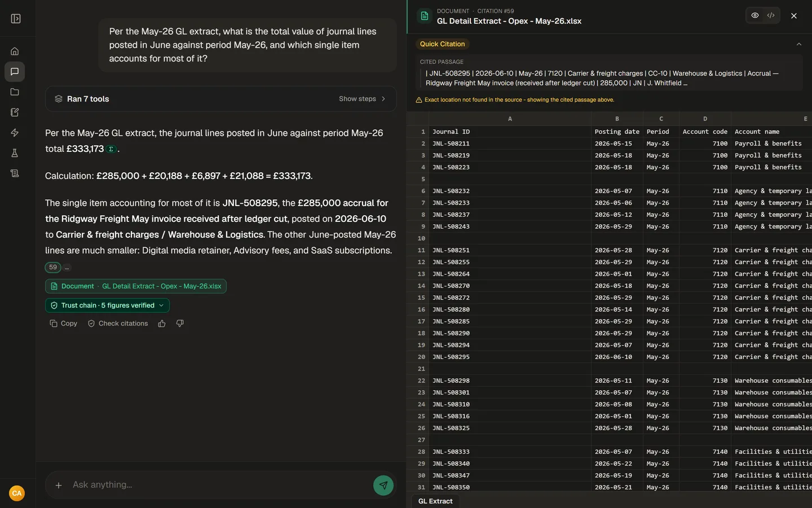812x508 pixels.
Task: Toggle the sidebar panel icon
Action: (16, 19)
